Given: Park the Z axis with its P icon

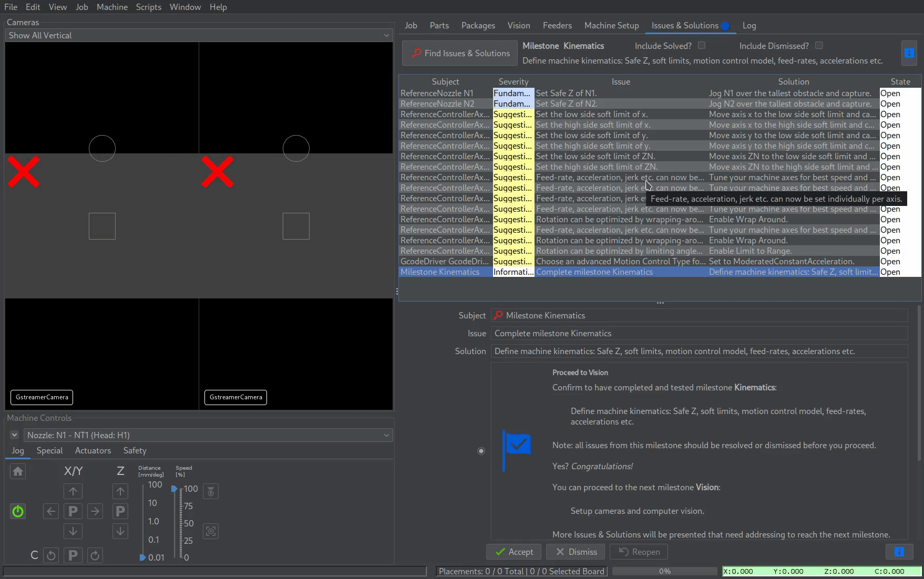Looking at the screenshot, I should [120, 511].
